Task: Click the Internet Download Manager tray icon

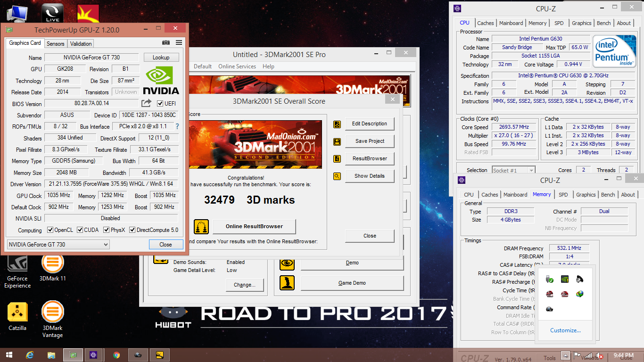Action: (580, 294)
